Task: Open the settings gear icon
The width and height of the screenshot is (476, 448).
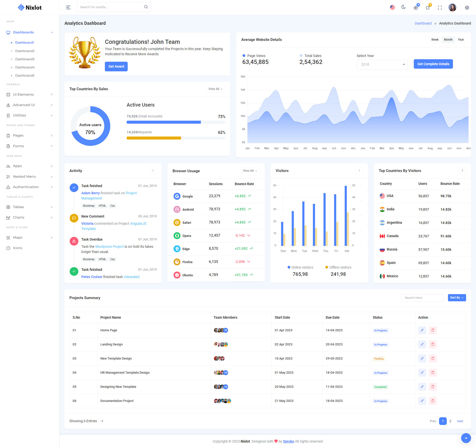Action: 467,8
